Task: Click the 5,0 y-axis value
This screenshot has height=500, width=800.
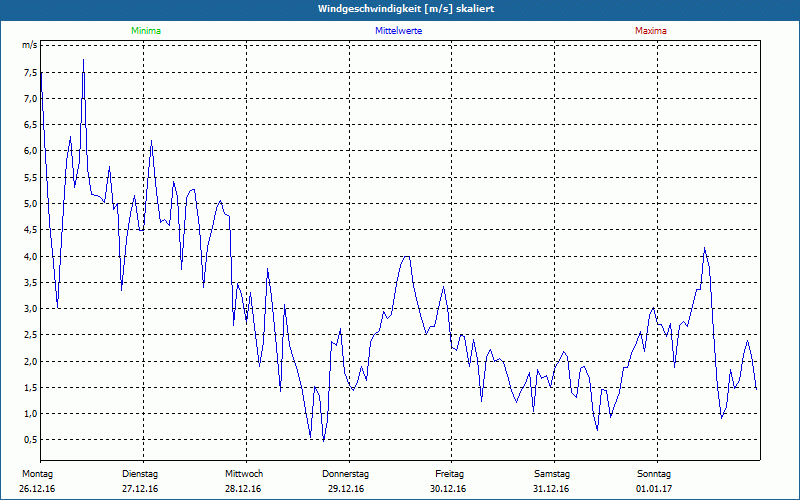Action: pos(30,204)
